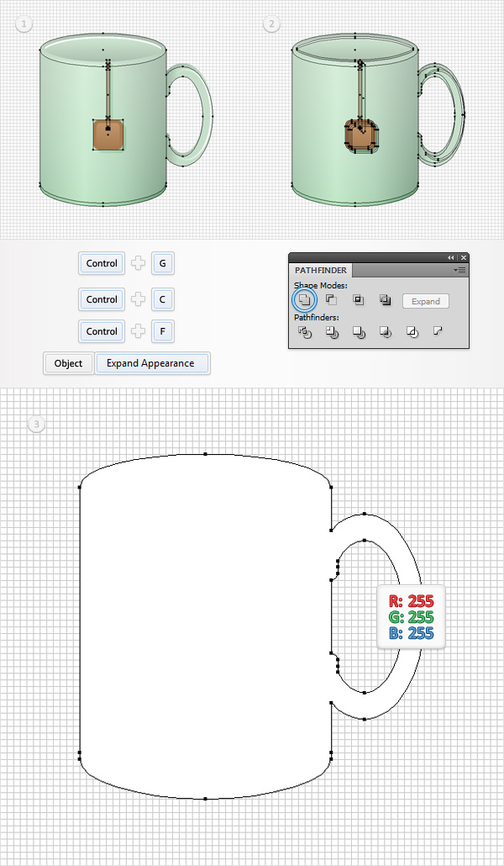Viewport: 504px width, 866px height.
Task: Click the F key button
Action: pos(163,331)
